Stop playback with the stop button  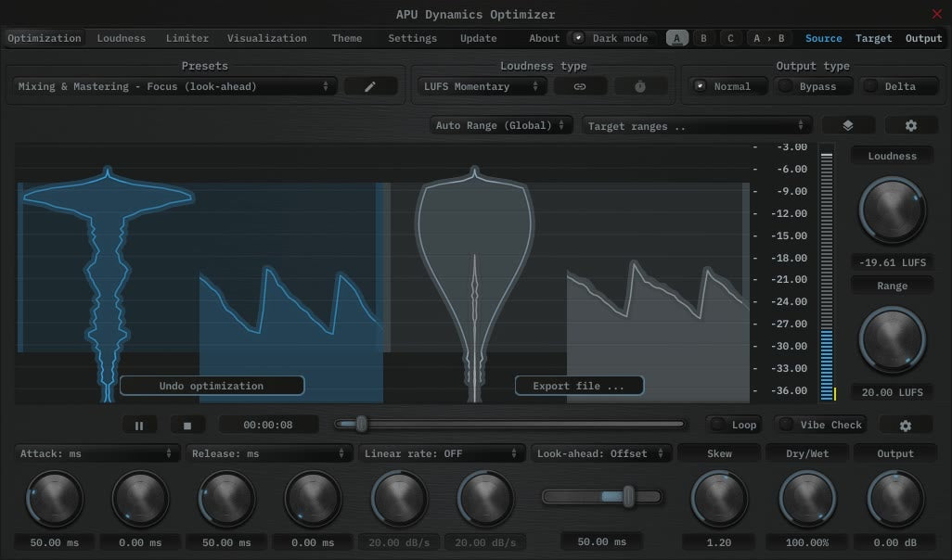(187, 426)
